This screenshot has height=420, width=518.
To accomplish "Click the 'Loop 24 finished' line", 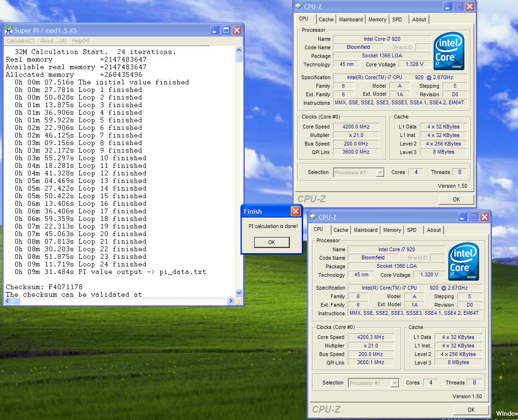I will point(80,264).
